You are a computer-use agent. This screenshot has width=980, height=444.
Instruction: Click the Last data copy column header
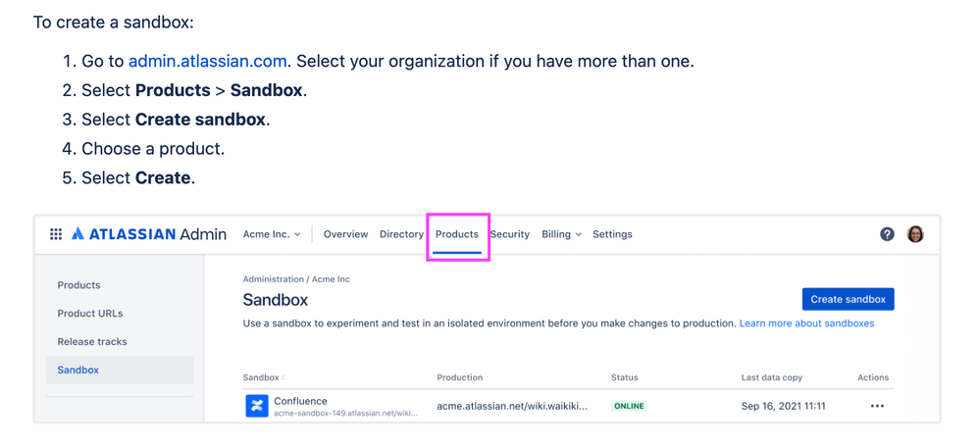click(772, 377)
